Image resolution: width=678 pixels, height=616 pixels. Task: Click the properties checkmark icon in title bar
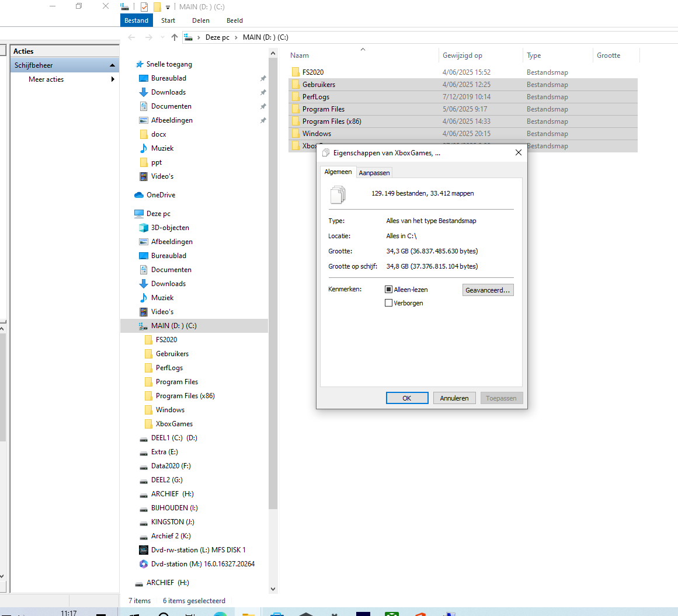[x=144, y=7]
